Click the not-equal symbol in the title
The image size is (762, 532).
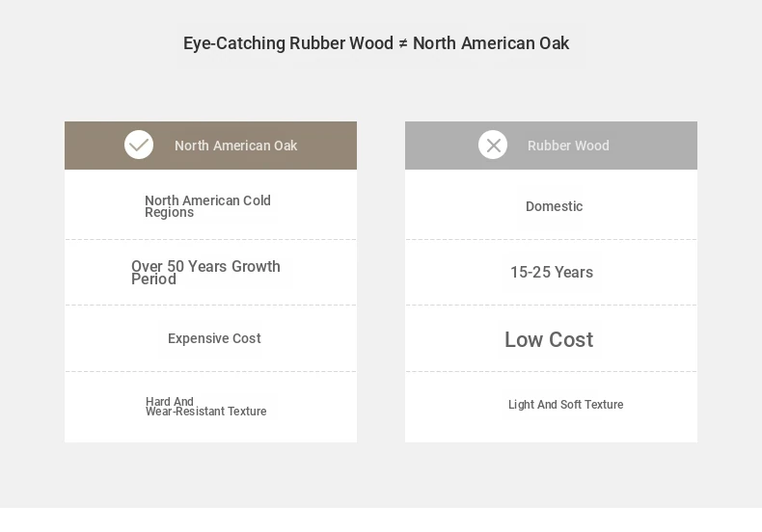pos(403,43)
